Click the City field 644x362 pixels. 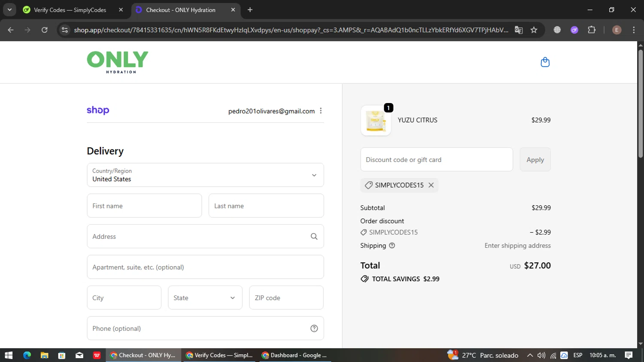(x=124, y=298)
